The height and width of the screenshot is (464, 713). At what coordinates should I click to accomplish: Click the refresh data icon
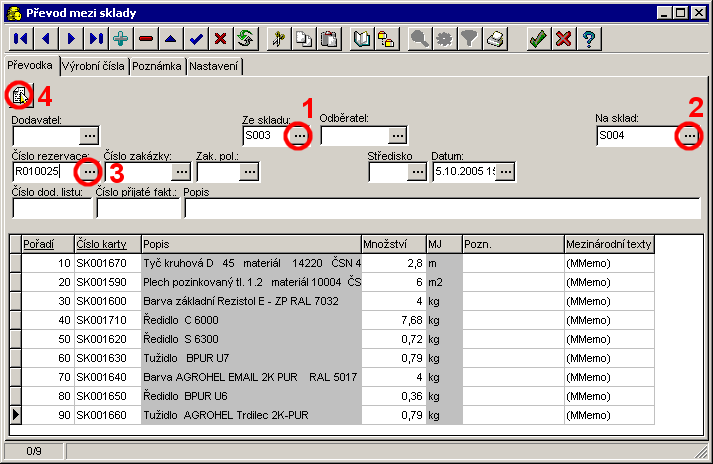click(x=245, y=39)
